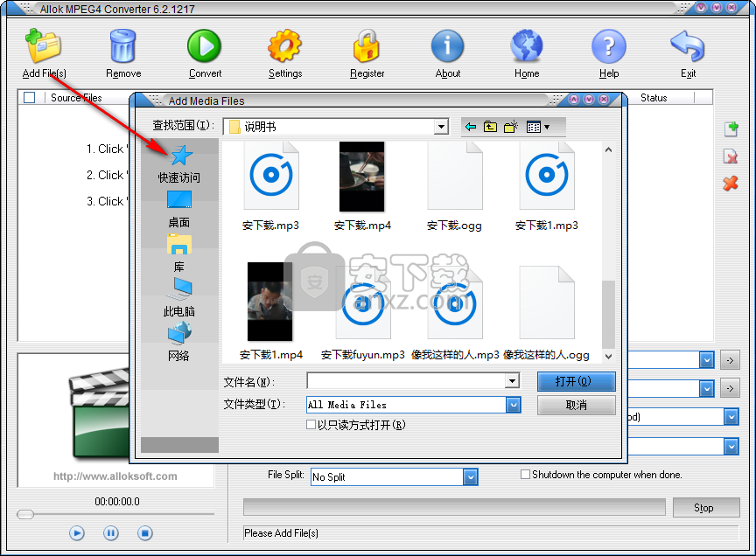This screenshot has height=556, width=756.
Task: Open Settings gear icon
Action: click(285, 46)
